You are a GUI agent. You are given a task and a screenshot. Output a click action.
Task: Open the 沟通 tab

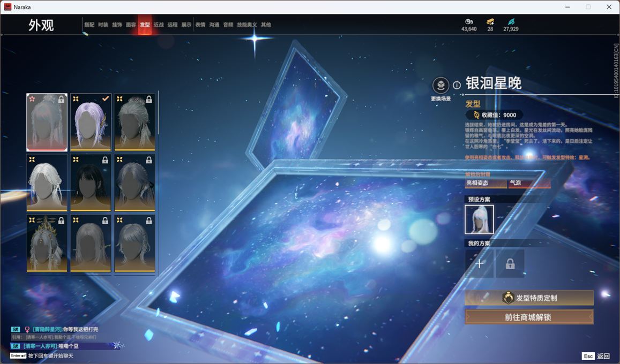(214, 25)
